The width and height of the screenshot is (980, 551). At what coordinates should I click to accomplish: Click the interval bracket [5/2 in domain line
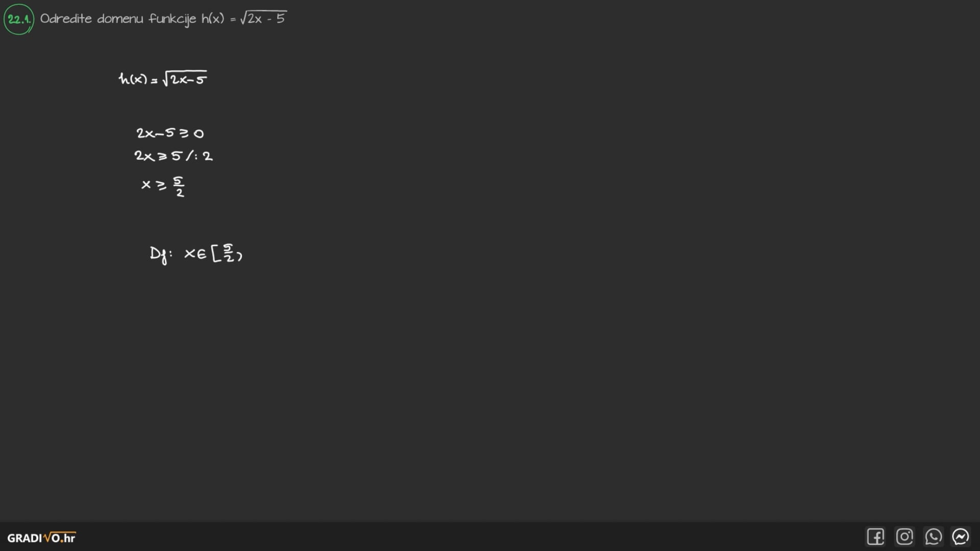coord(224,253)
